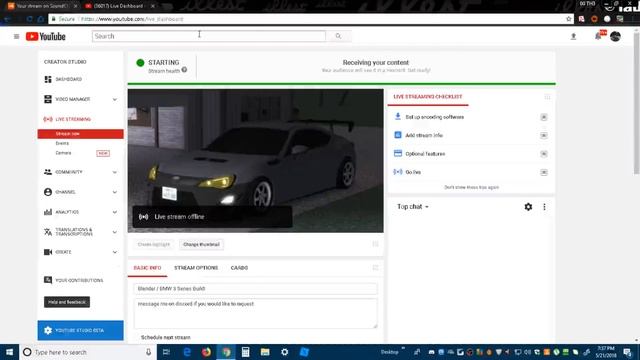This screenshot has width=640, height=360.
Task: Open the Analytics sidebar icon
Action: (48, 212)
